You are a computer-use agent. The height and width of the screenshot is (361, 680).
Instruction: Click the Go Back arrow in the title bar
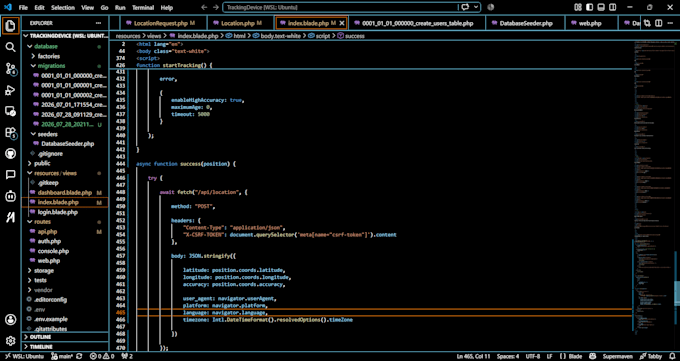tap(205, 7)
